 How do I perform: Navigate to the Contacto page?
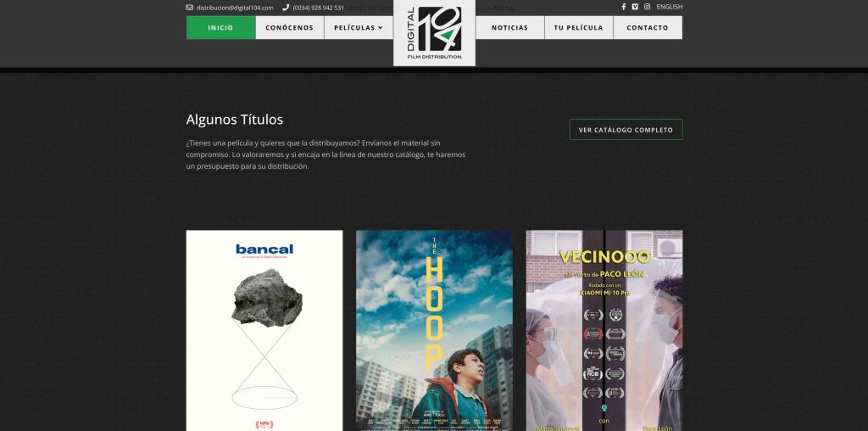(647, 27)
